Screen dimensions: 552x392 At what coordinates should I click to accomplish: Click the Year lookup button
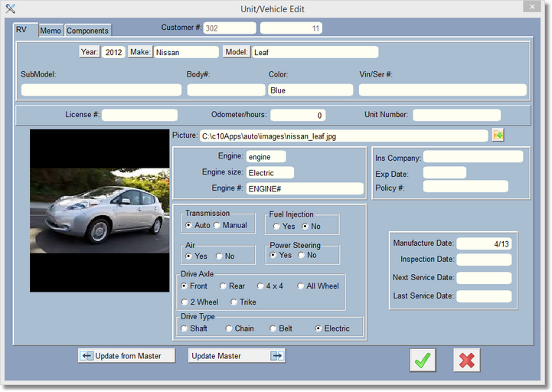click(90, 52)
